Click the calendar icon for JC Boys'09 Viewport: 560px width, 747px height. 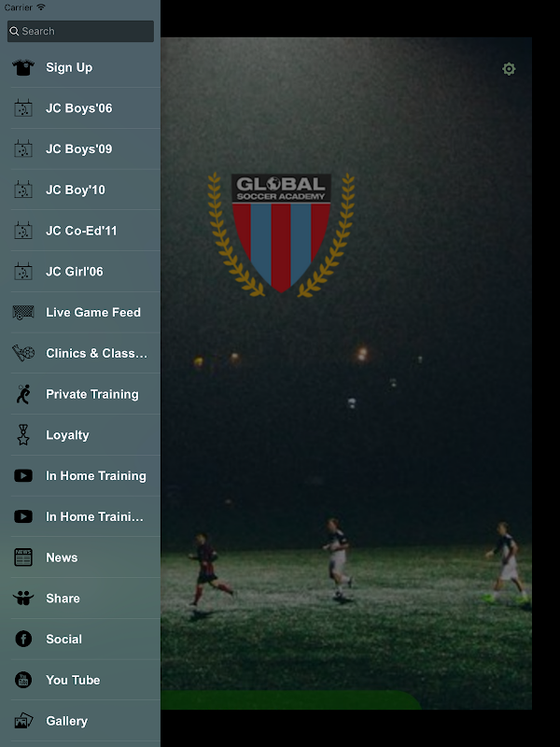(x=22, y=149)
